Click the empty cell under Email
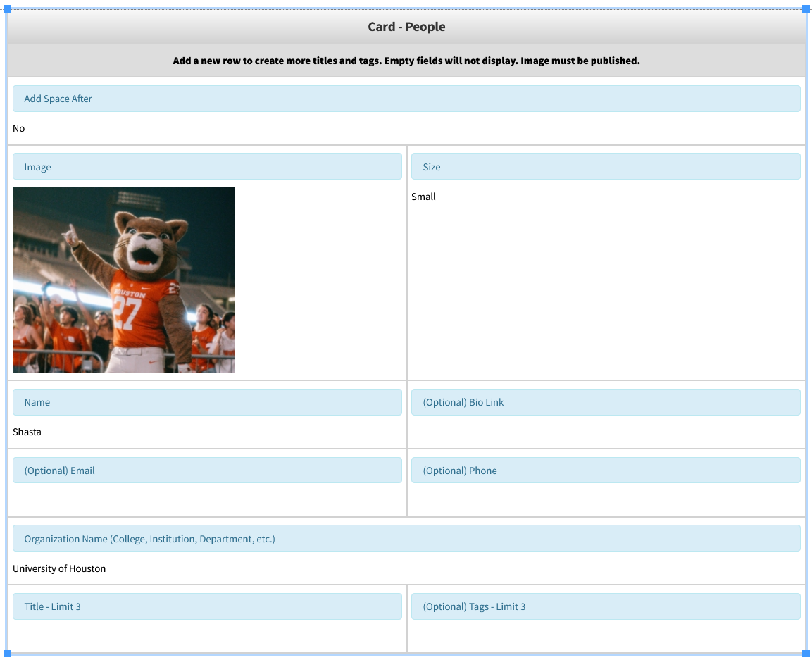The width and height of the screenshot is (812, 660). (x=207, y=500)
